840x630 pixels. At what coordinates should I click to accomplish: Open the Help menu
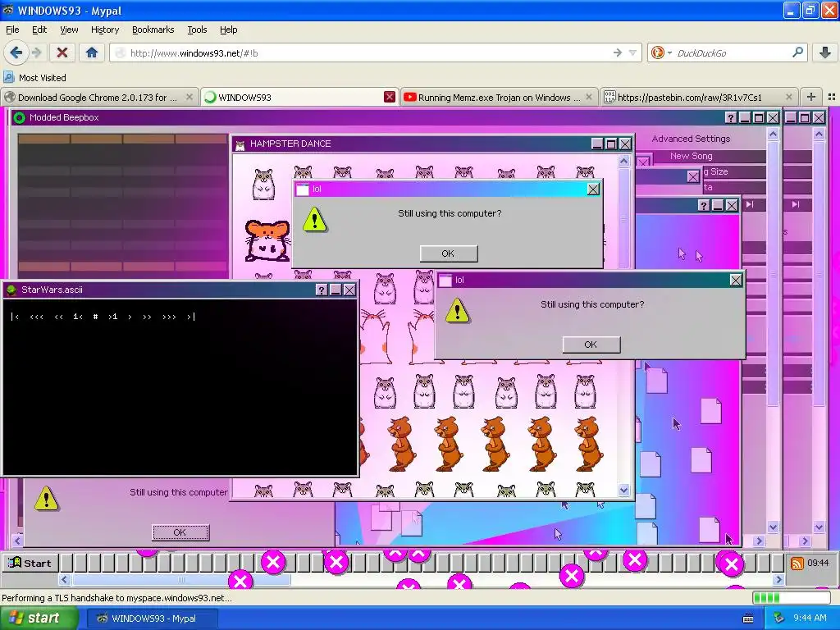(x=228, y=30)
